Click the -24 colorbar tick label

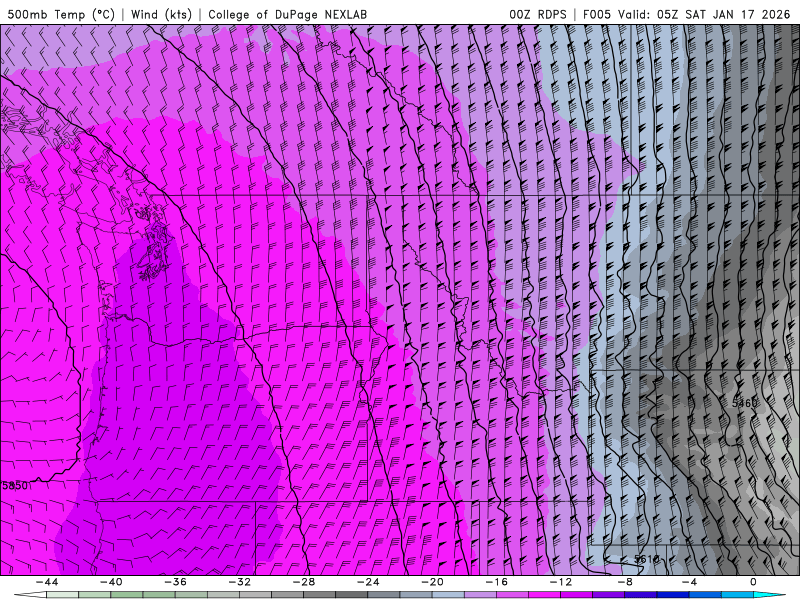click(368, 582)
